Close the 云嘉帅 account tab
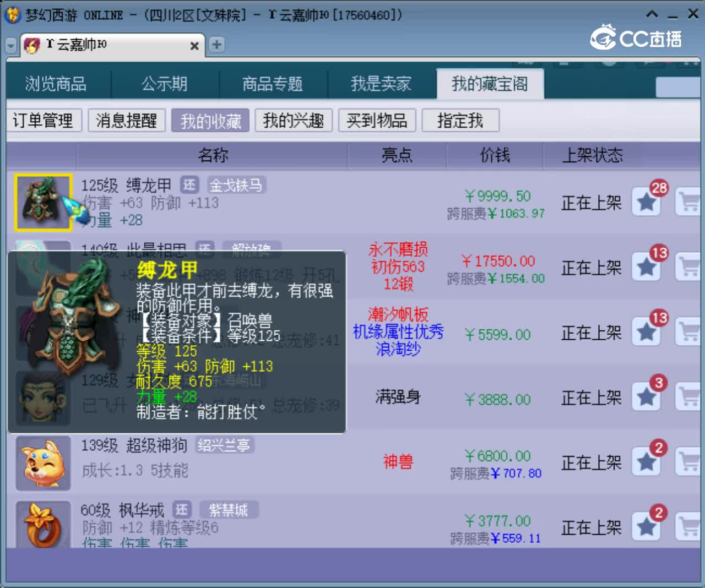The width and height of the screenshot is (705, 588). coord(194,46)
